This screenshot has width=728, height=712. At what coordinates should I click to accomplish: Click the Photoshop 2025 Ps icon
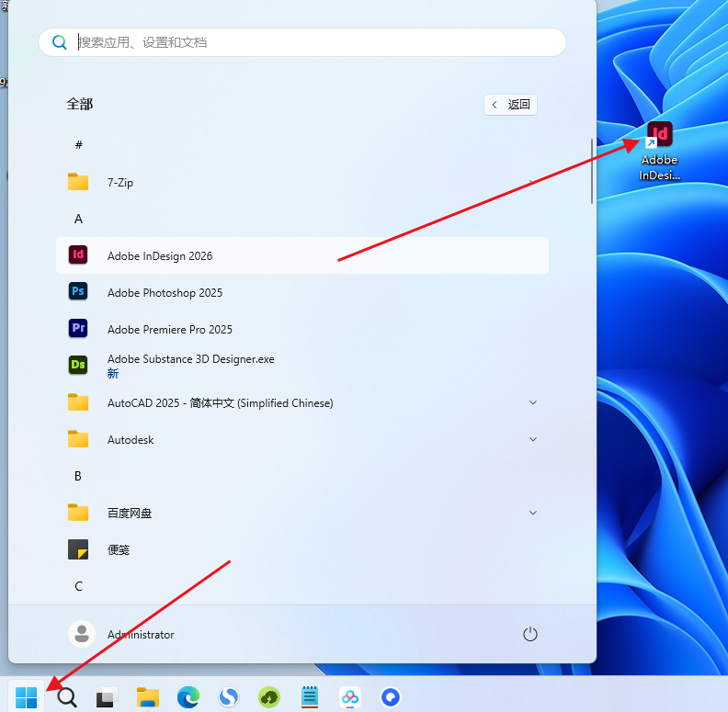point(78,291)
